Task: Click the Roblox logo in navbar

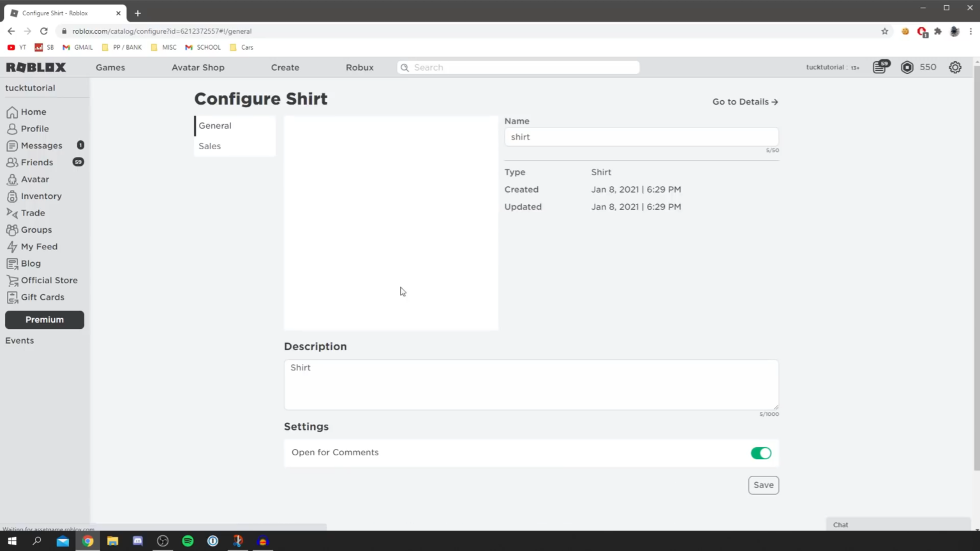Action: pos(36,67)
